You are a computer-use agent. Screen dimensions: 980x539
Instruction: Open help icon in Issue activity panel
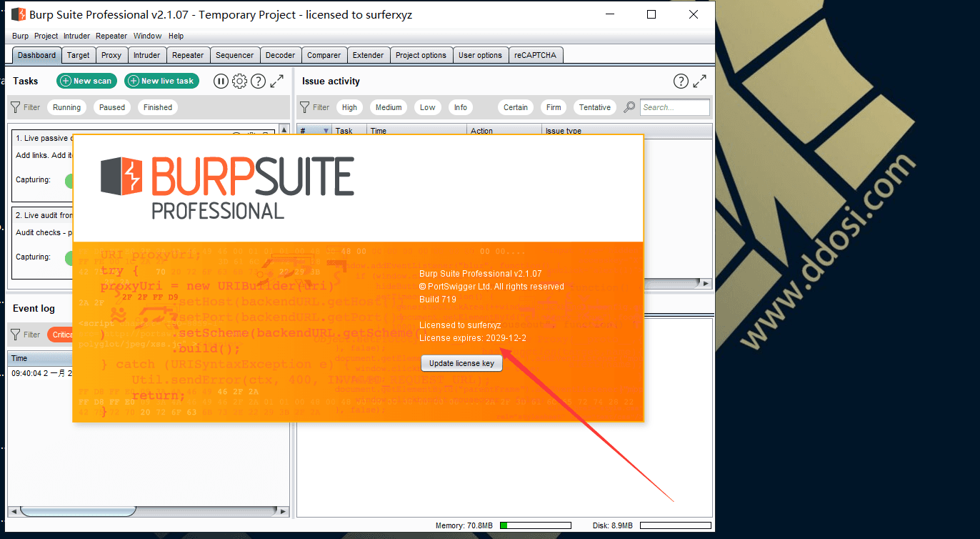681,81
